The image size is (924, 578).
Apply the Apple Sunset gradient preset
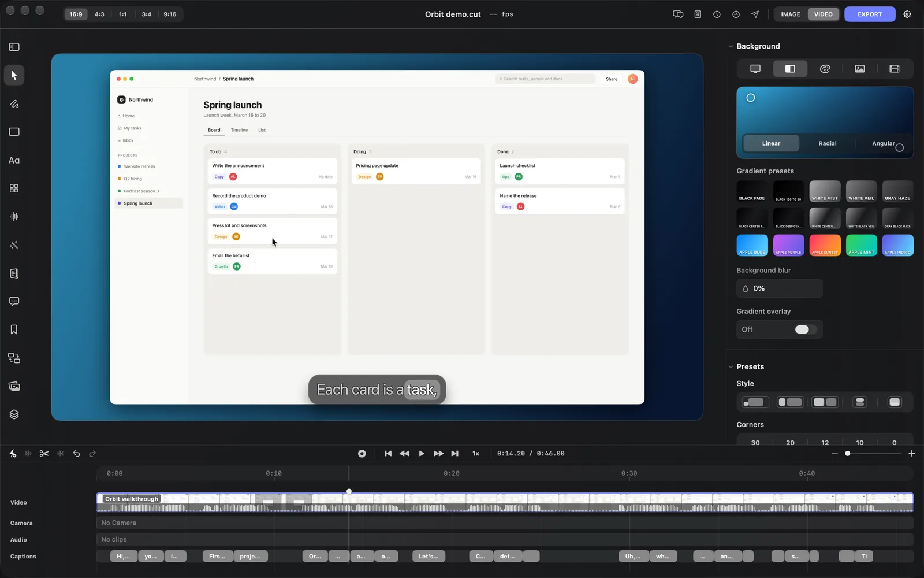pos(825,245)
